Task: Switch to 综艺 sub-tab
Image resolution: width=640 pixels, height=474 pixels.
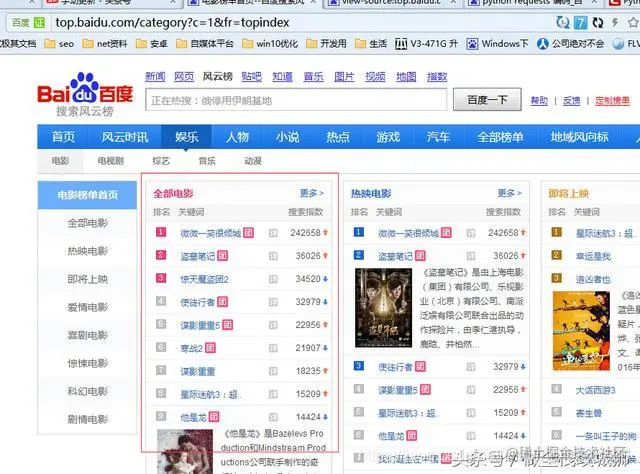Action: tap(160, 161)
